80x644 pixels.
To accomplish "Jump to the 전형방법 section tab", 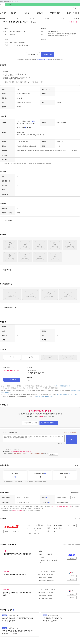I will [62, 18].
